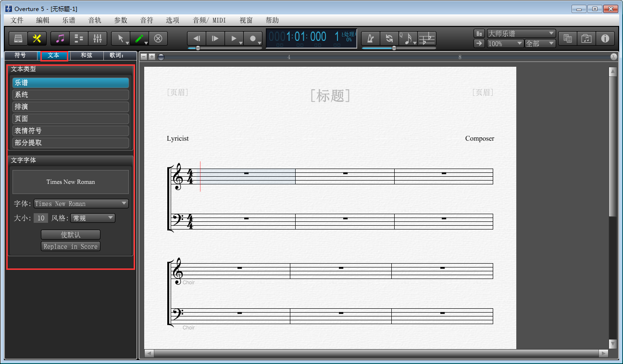Expand the 风格 style dropdown
Viewport: 623px width, 364px height.
point(93,218)
